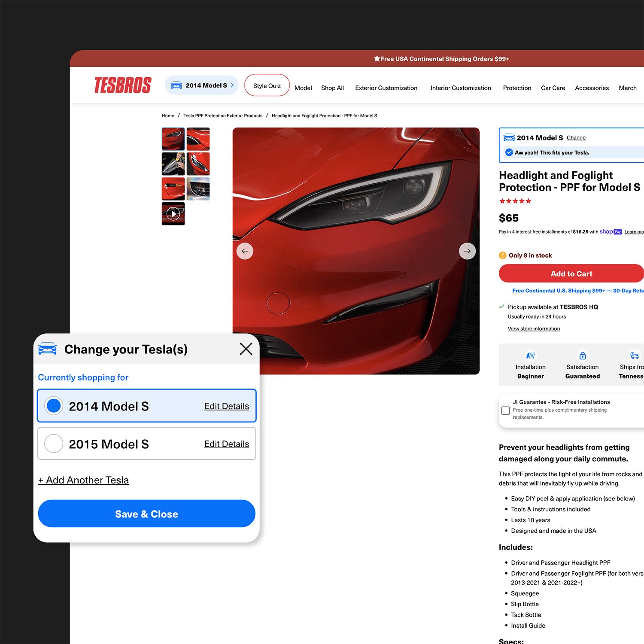Play the product video thumbnail
The image size is (644, 644).
(173, 214)
